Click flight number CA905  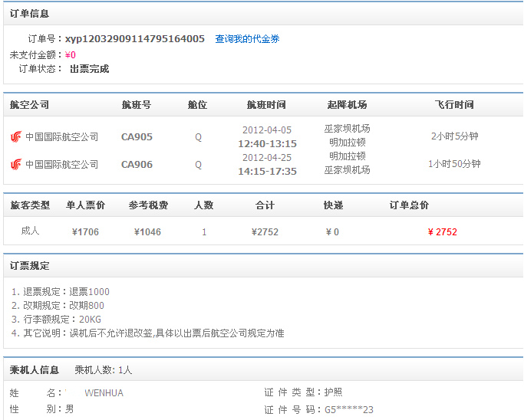(x=137, y=137)
